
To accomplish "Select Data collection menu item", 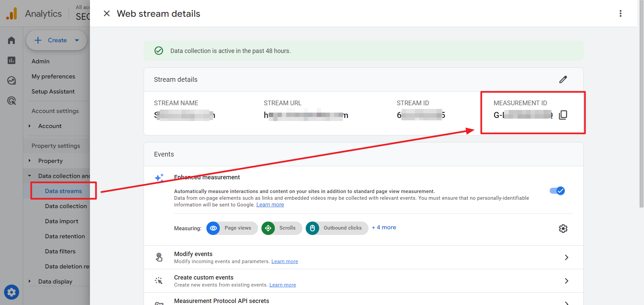I will pos(66,206).
